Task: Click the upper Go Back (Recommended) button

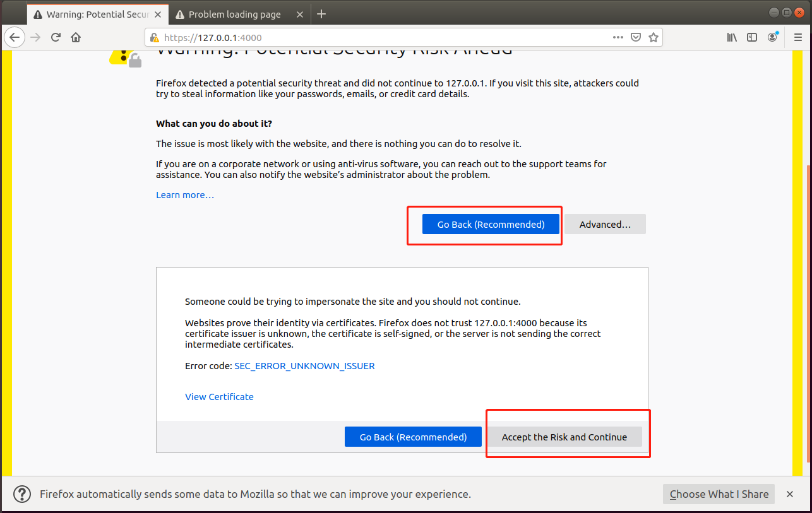Action: [491, 224]
